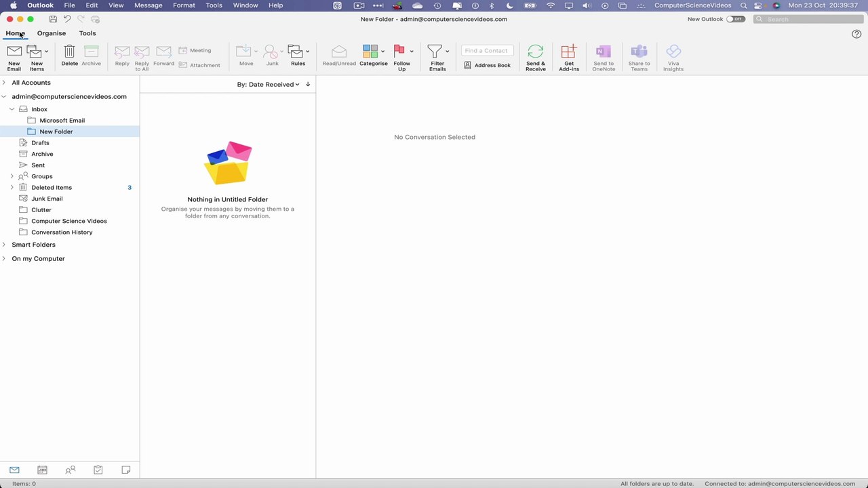Open the Apple menu

tap(14, 5)
